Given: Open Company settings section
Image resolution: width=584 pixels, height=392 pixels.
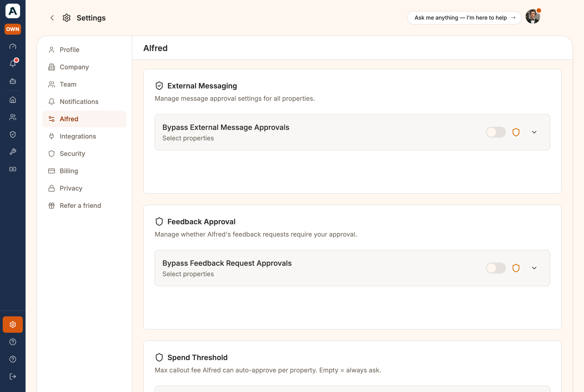Looking at the screenshot, I should coord(84,67).
